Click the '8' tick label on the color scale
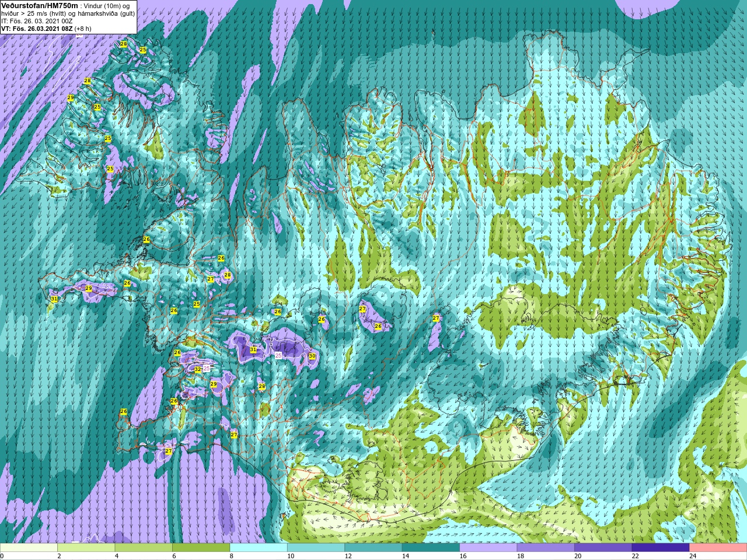Viewport: 747px width, 560px height. tap(232, 556)
